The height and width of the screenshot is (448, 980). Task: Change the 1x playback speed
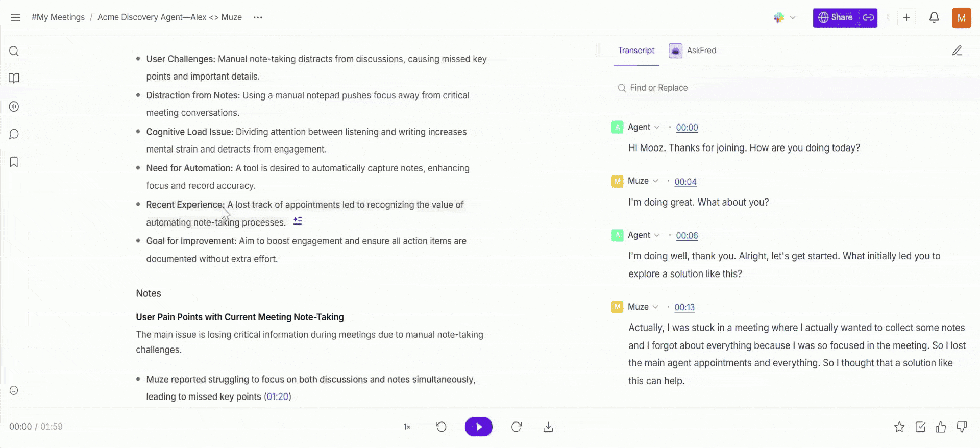pos(407,427)
